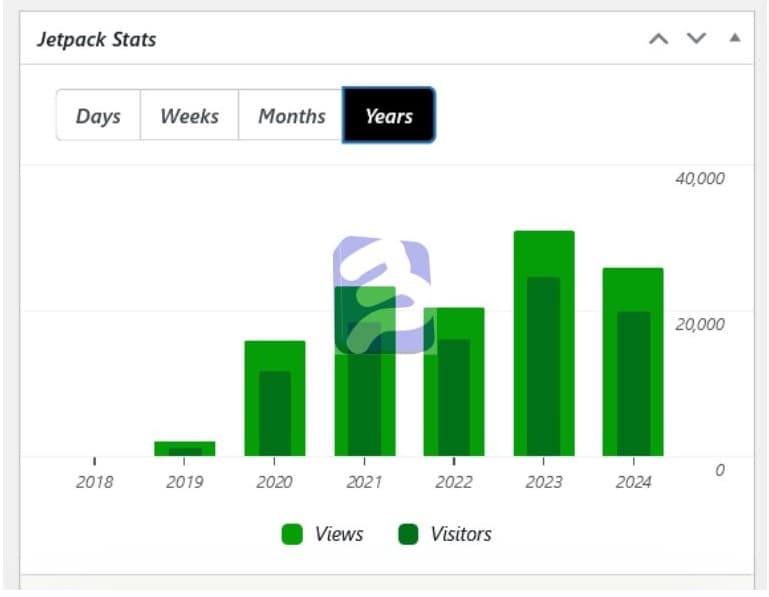Click the 2024 visitors dark bar
This screenshot has width=769, height=597.
pos(634,384)
